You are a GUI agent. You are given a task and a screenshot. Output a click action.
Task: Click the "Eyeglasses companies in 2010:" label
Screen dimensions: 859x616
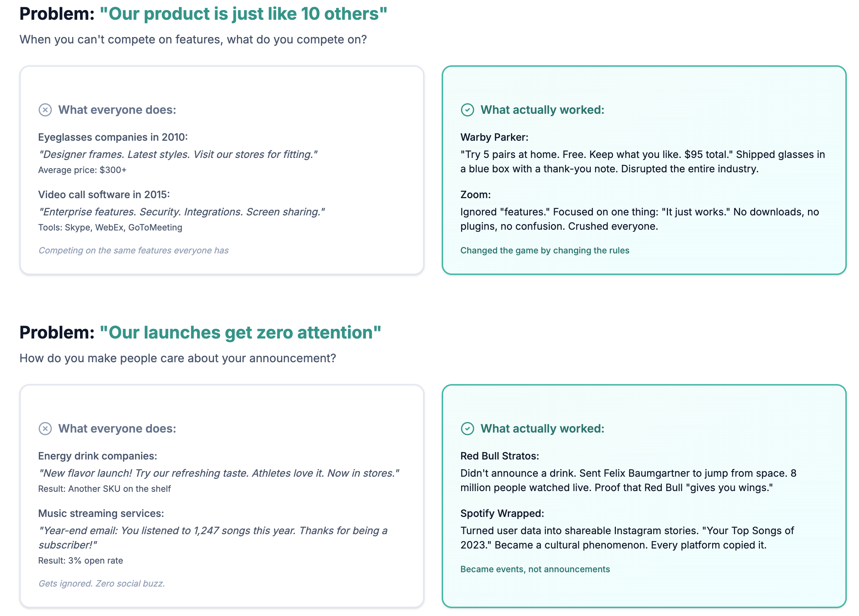[x=113, y=137]
